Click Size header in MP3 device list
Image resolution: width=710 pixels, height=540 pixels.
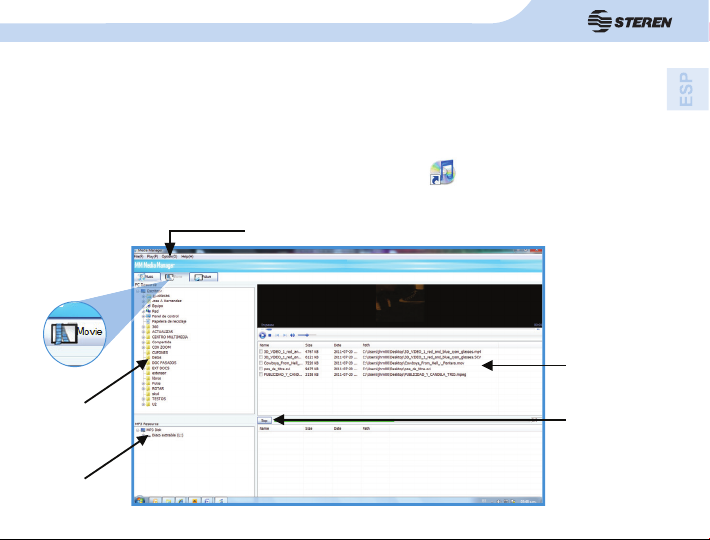click(x=318, y=428)
